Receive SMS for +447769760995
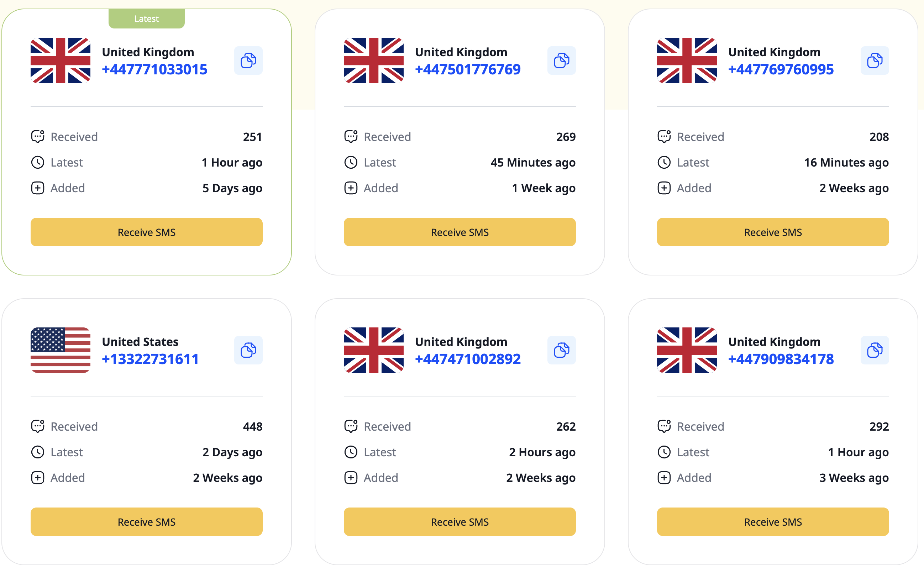The width and height of the screenshot is (924, 573). 773,232
